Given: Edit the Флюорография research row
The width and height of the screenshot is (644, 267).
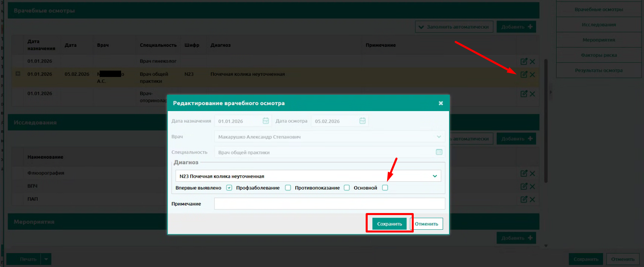Looking at the screenshot, I should (x=524, y=173).
